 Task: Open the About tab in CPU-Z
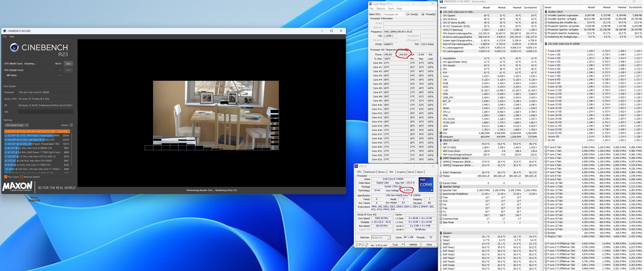pos(420,172)
